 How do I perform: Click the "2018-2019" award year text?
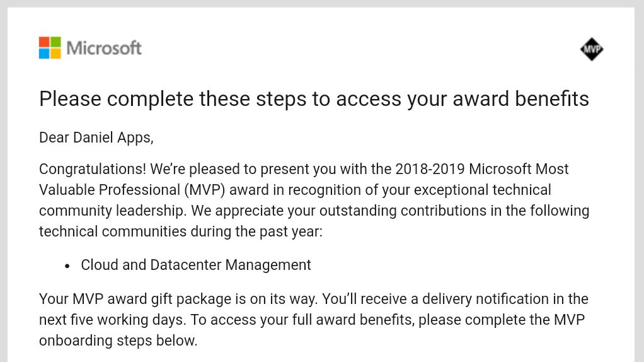click(x=429, y=169)
